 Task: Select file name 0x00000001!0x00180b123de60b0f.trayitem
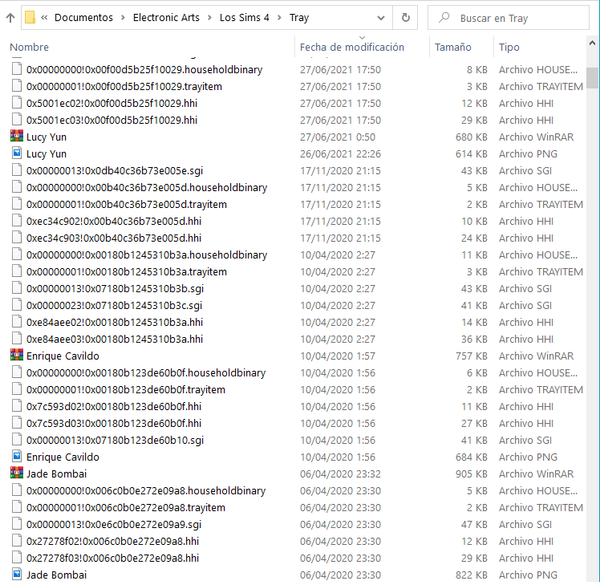[126, 390]
